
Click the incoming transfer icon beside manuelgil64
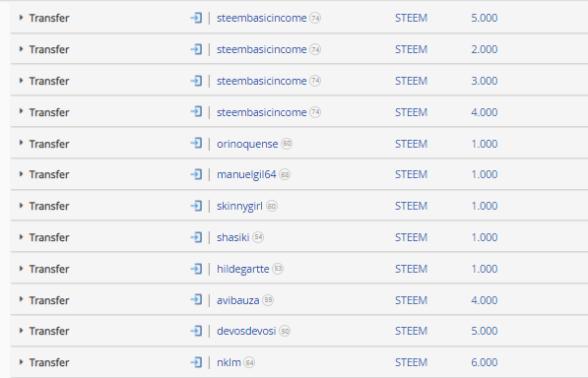[196, 174]
